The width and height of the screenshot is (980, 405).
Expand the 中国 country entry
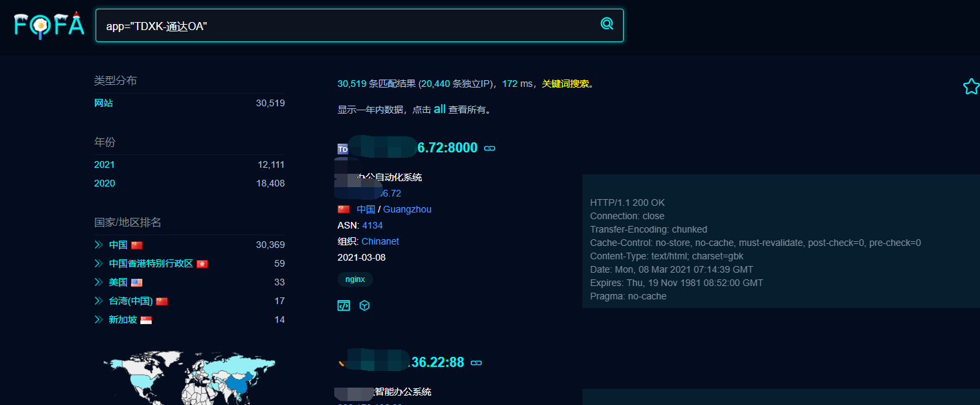click(98, 245)
